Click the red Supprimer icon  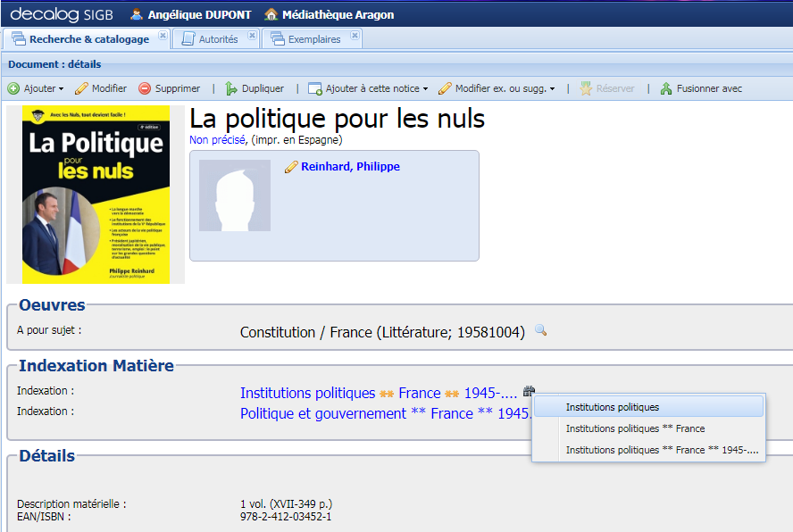coord(144,88)
